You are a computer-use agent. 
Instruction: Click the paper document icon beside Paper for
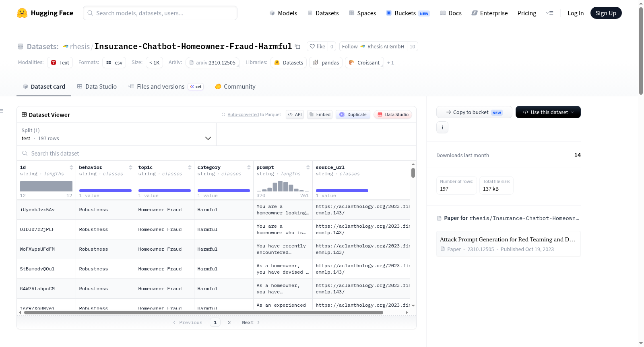(x=439, y=218)
